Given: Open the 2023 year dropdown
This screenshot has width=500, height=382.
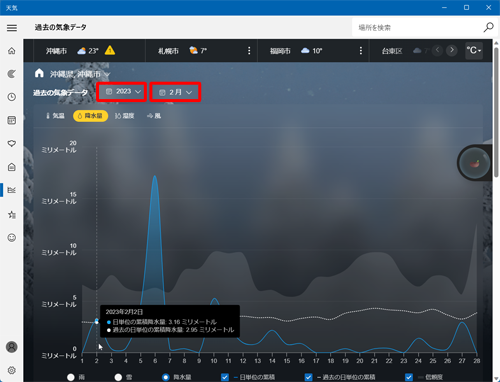Looking at the screenshot, I should (x=123, y=92).
